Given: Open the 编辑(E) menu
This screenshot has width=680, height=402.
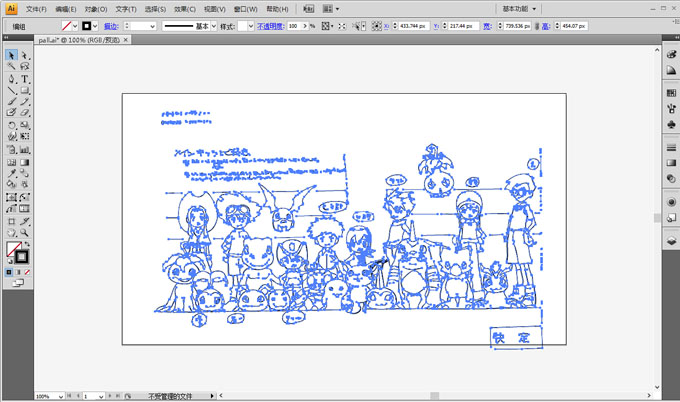Looking at the screenshot, I should (65, 9).
